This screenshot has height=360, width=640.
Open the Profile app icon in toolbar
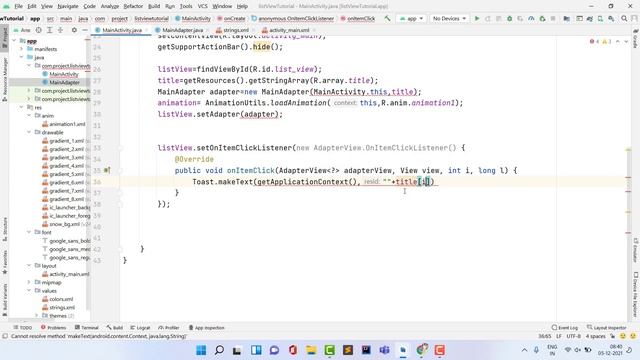pos(531,18)
